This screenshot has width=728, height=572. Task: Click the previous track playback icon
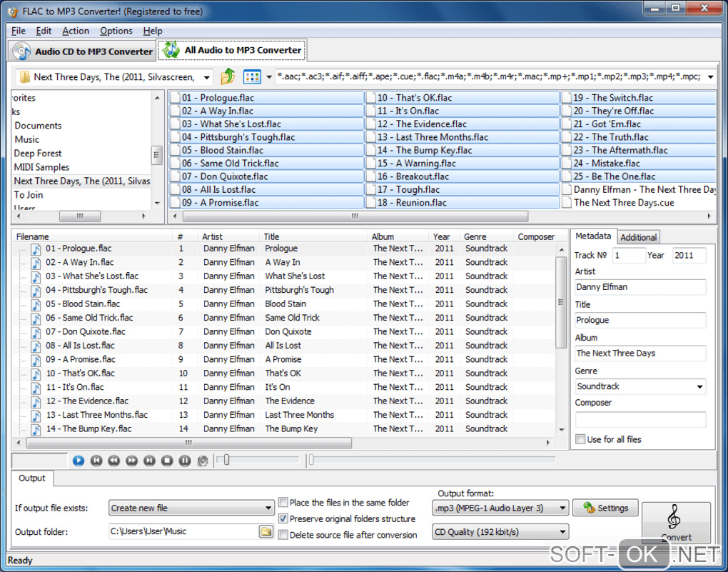pos(96,461)
